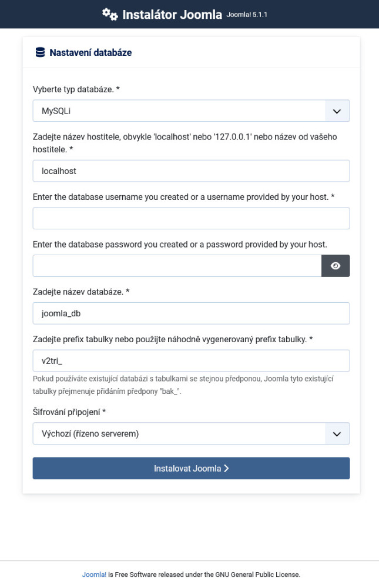Open the database type dropdown showing MySQLi

[x=179, y=111]
